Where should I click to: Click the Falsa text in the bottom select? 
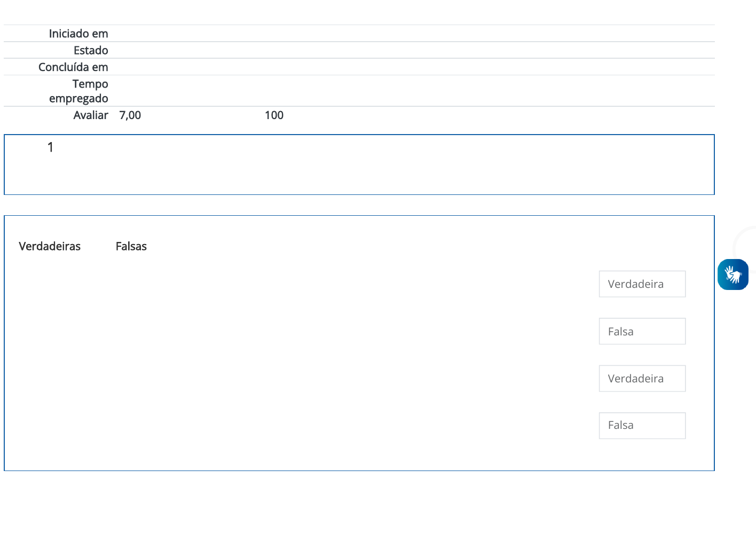click(x=620, y=426)
